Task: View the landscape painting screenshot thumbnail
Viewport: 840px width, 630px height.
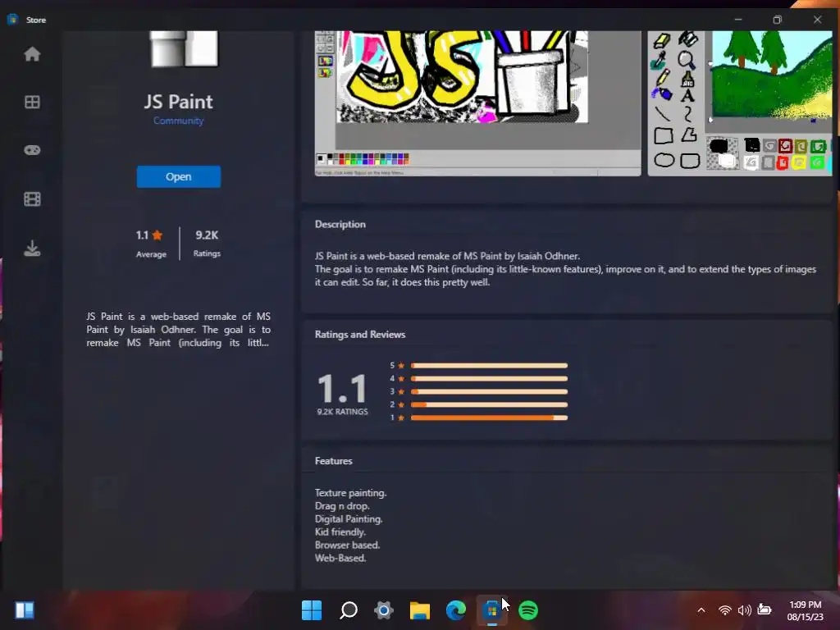Action: 740,103
